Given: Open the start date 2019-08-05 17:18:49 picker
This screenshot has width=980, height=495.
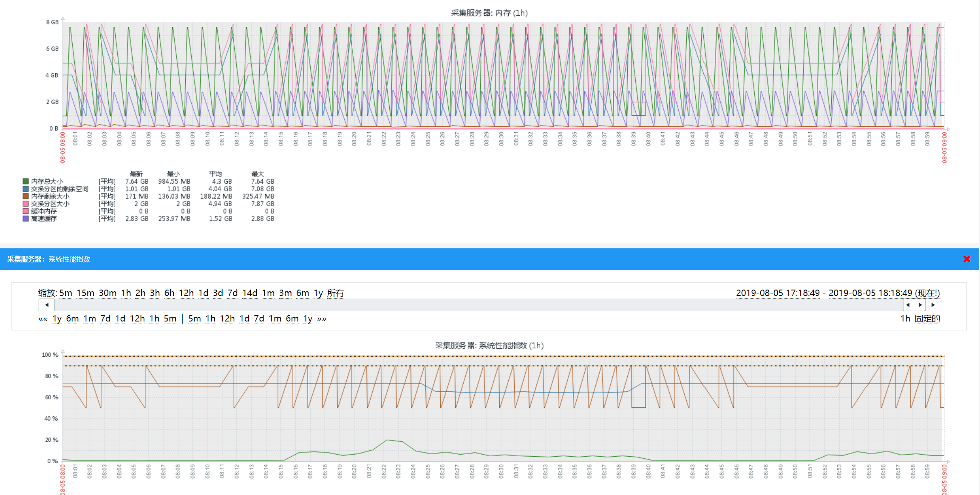Looking at the screenshot, I should point(778,293).
